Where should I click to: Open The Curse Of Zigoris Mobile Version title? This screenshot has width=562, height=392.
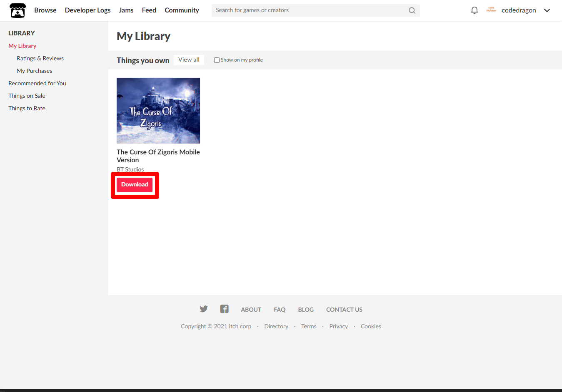pos(158,156)
